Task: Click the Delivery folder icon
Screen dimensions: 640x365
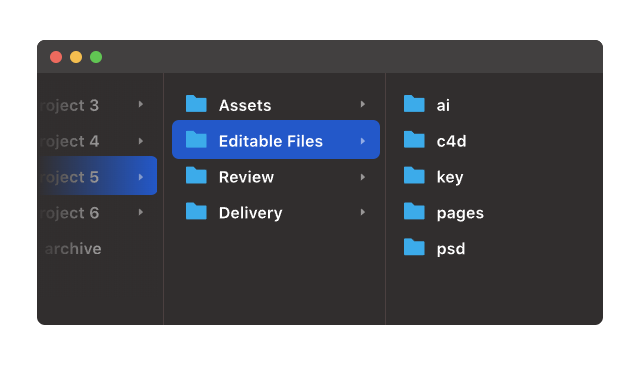Action: 196,211
